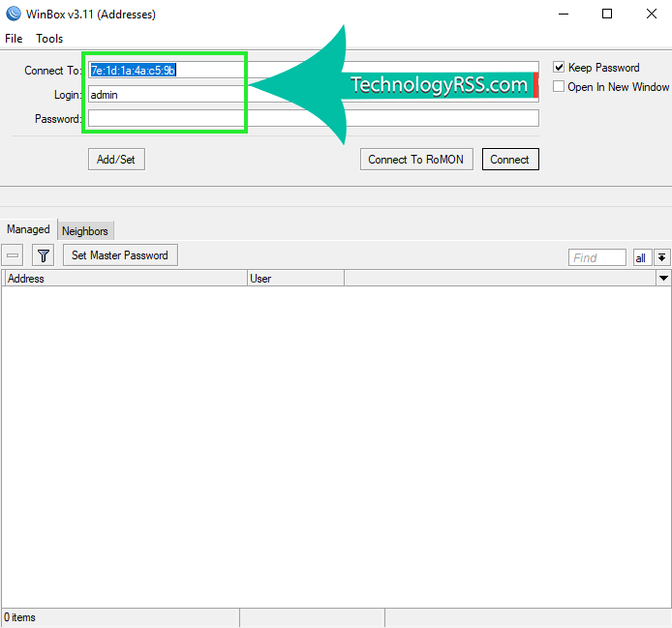
Task: Click the Find search box
Action: tap(596, 257)
